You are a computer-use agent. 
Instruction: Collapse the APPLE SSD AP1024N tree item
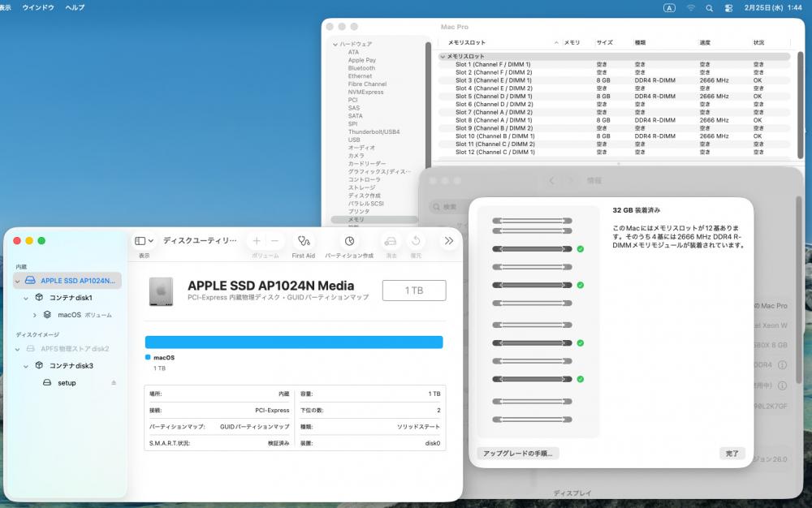click(x=18, y=281)
